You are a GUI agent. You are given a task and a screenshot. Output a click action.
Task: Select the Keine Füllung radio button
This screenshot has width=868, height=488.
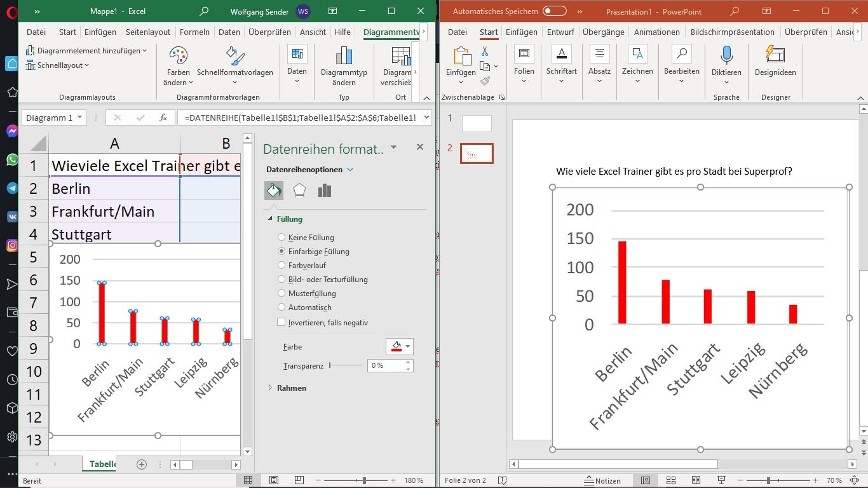click(281, 238)
